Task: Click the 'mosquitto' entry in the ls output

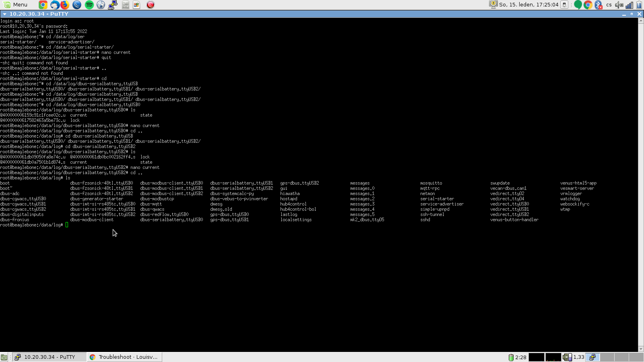Action: pyautogui.click(x=431, y=183)
